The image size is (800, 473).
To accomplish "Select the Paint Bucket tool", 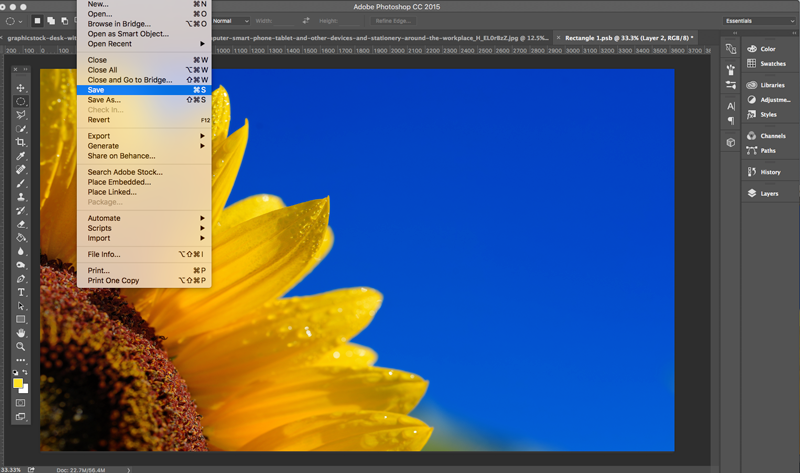I will pos(20,237).
